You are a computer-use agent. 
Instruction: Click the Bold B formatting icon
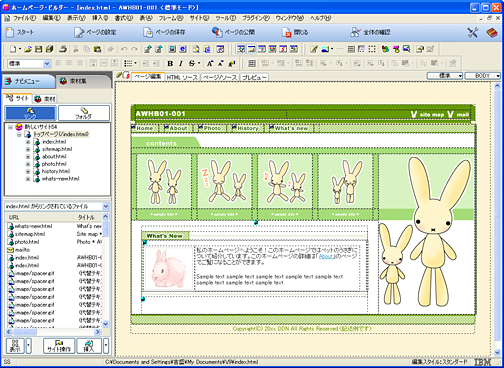coord(170,63)
